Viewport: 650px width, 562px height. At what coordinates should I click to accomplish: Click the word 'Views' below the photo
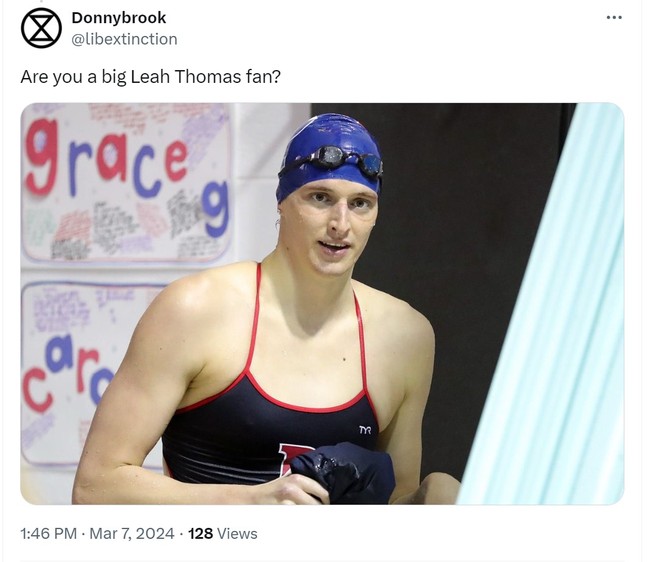click(237, 533)
